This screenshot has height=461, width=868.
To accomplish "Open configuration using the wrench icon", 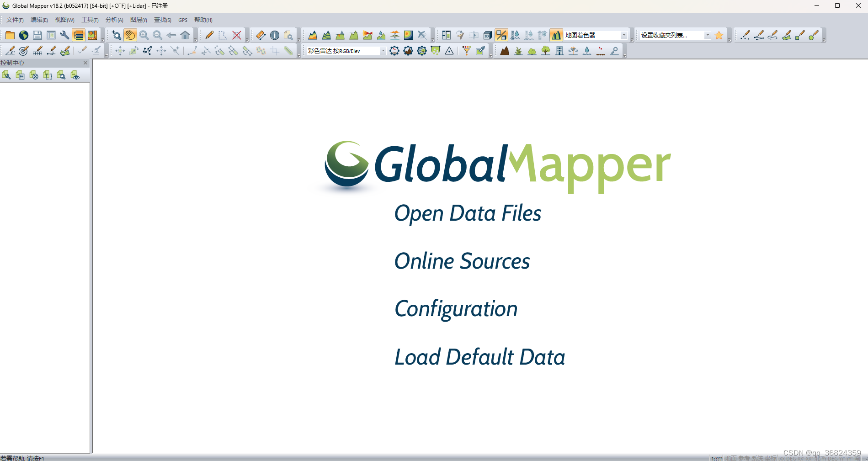I will [x=65, y=35].
